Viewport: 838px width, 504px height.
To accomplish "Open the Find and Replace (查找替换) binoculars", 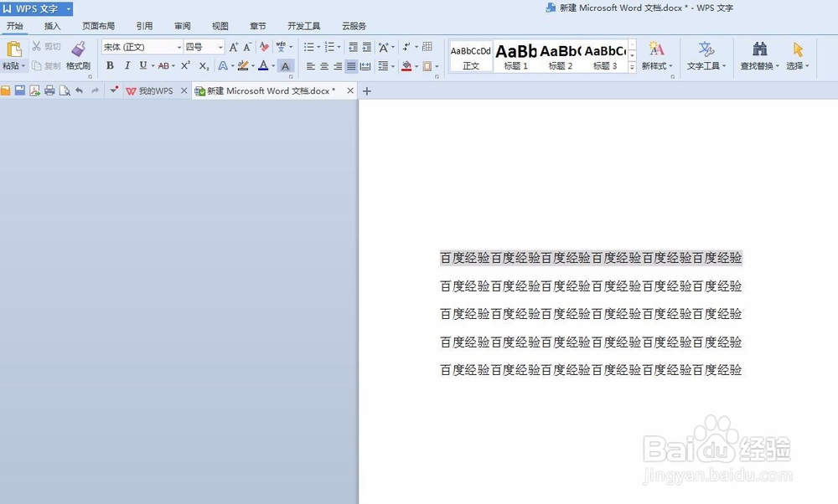I will pyautogui.click(x=759, y=49).
